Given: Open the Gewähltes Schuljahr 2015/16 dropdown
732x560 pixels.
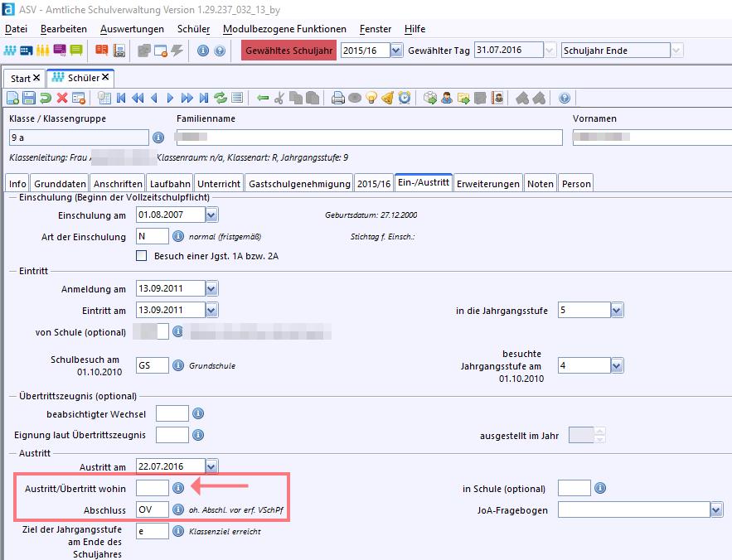Looking at the screenshot, I should pos(396,50).
